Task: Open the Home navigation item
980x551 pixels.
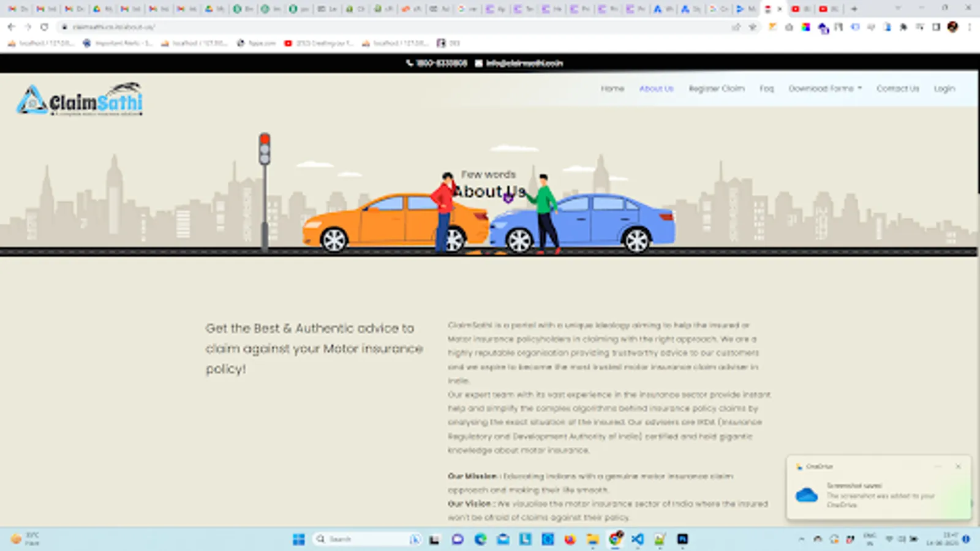Action: click(x=612, y=89)
